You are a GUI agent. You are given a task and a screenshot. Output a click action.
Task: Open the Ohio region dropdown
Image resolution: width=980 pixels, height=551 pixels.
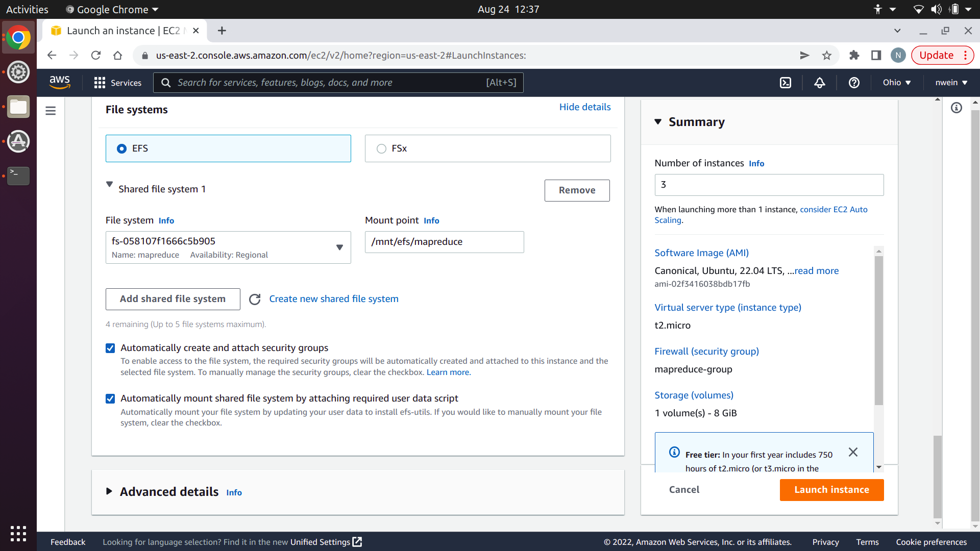(x=897, y=83)
